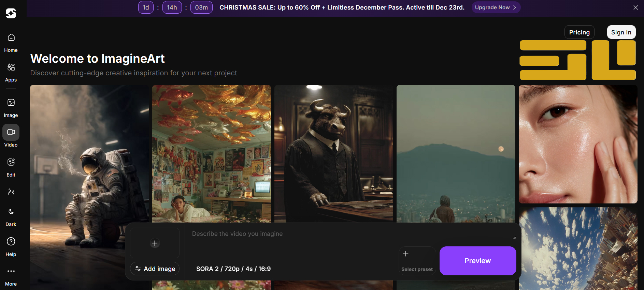Click the ImagineArt logo icon
This screenshot has height=290, width=644.
coord(11,13)
